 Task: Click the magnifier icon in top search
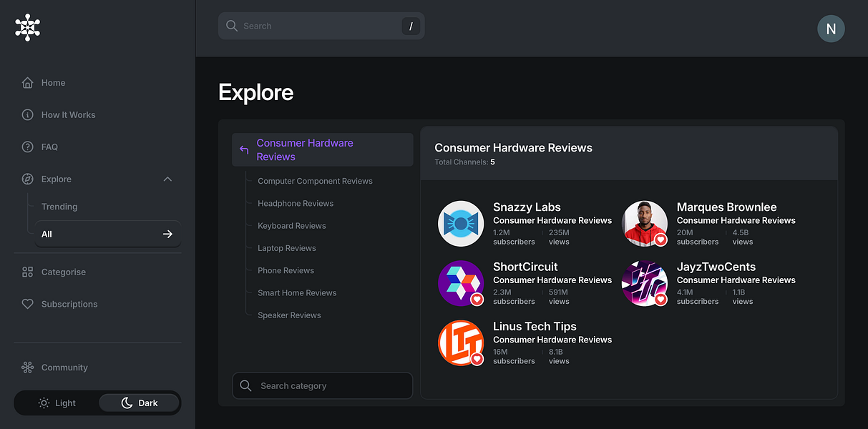coord(232,26)
